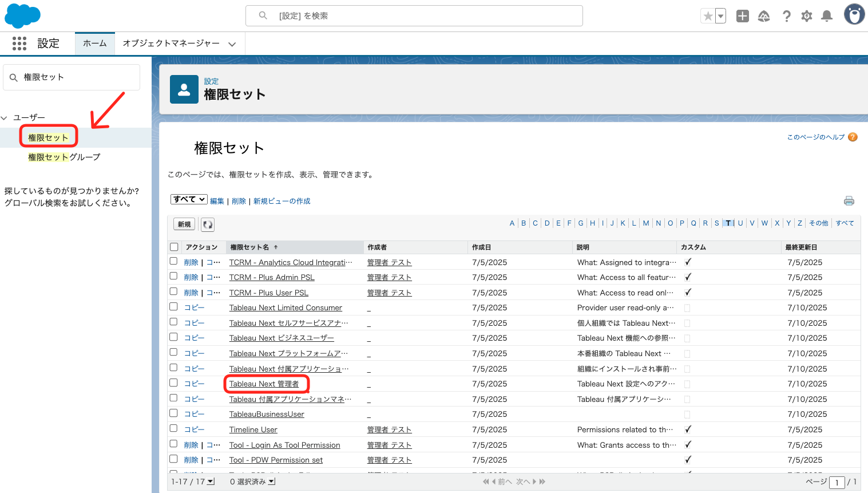The height and width of the screenshot is (493, 868).
Task: Select checkbox for Tool - PDW Permission set
Action: pyautogui.click(x=173, y=459)
